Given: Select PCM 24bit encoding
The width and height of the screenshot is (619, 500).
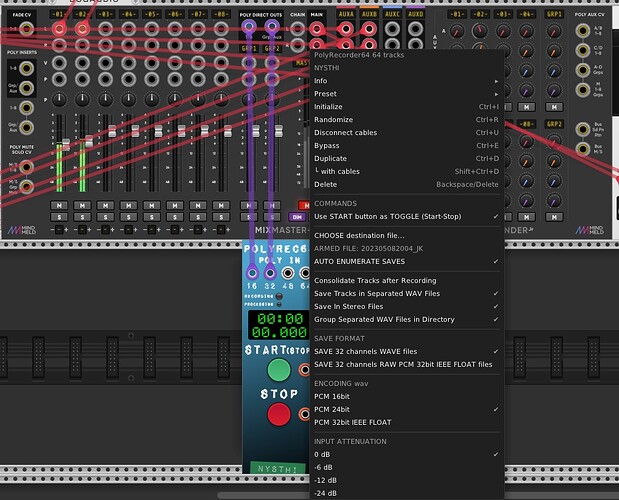Looking at the screenshot, I should (406, 409).
